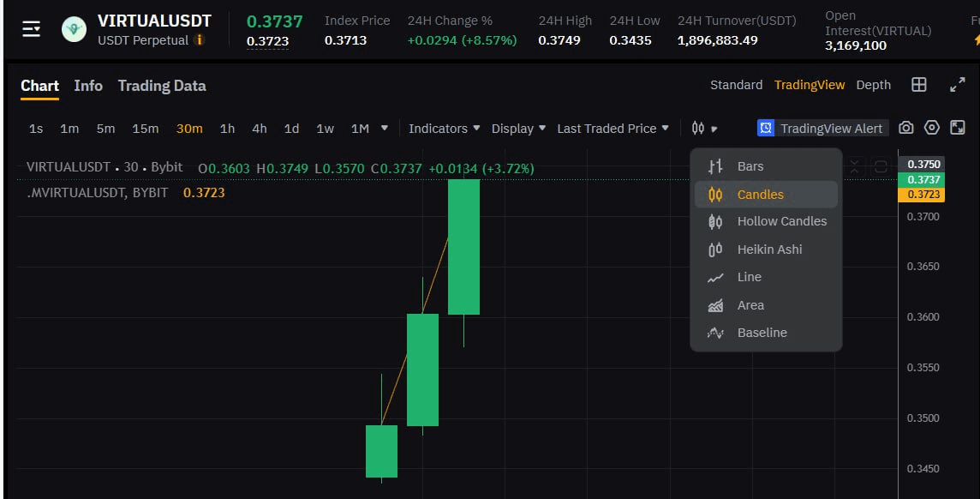
Task: Select the 15m timeframe
Action: 145,129
